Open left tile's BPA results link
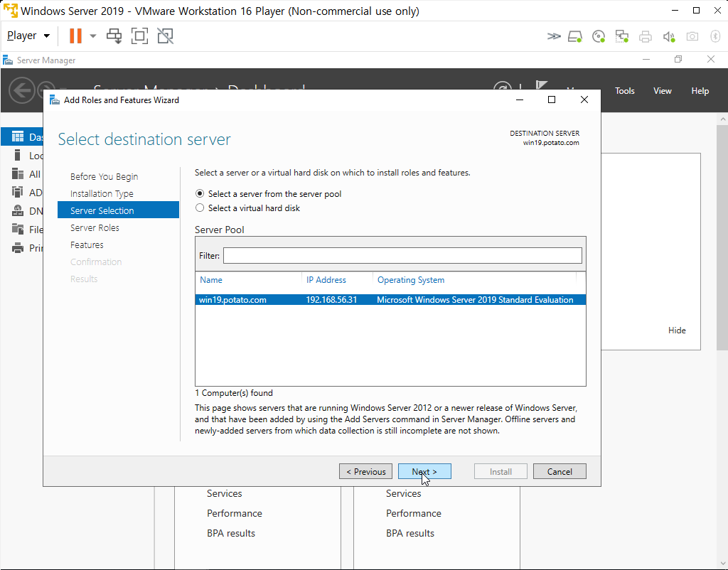The height and width of the screenshot is (570, 728). point(231,533)
